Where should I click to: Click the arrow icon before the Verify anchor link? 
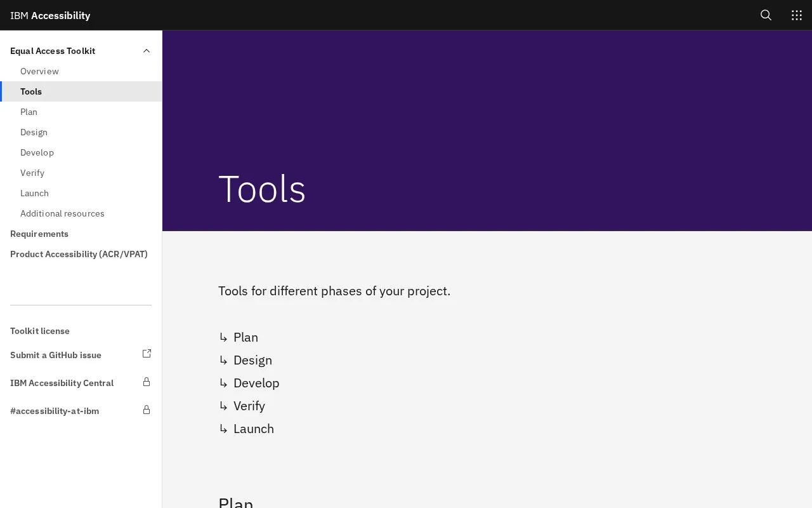tap(223, 406)
